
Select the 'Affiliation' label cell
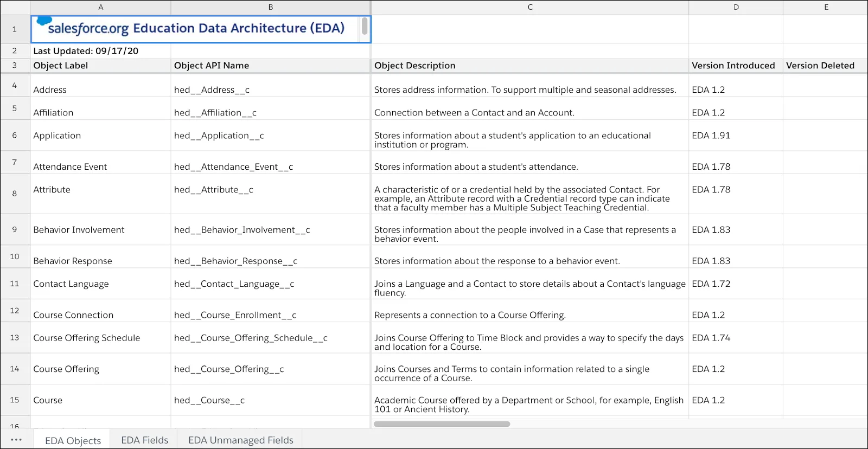100,108
